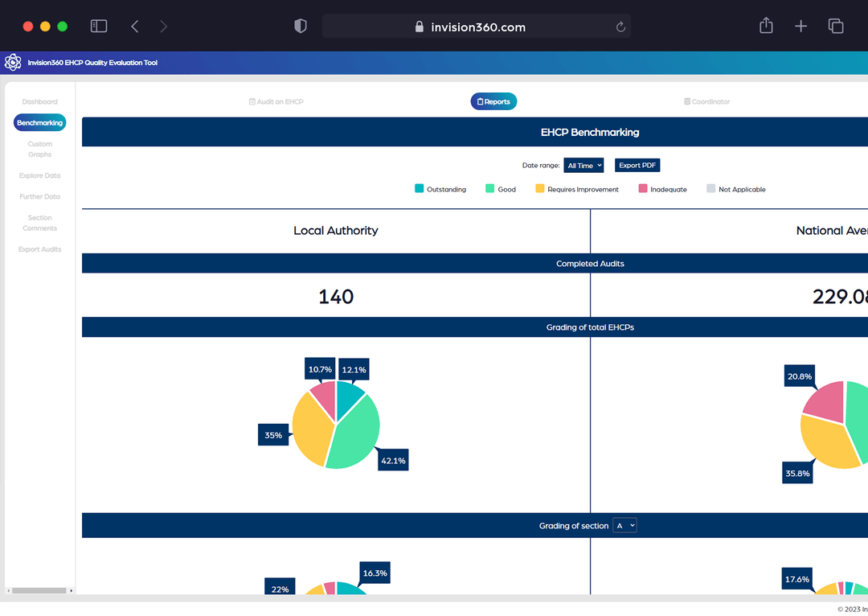Reload the page with the refresh icon
Screen dimensions: 868x616
(x=620, y=26)
